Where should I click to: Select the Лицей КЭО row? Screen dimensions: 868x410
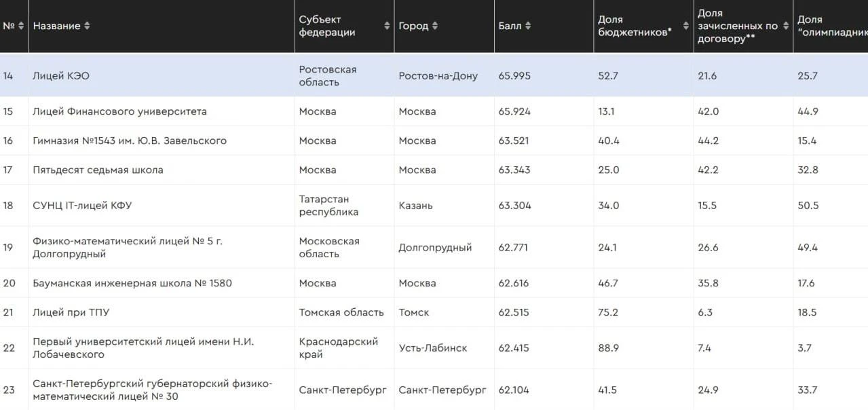click(x=434, y=75)
